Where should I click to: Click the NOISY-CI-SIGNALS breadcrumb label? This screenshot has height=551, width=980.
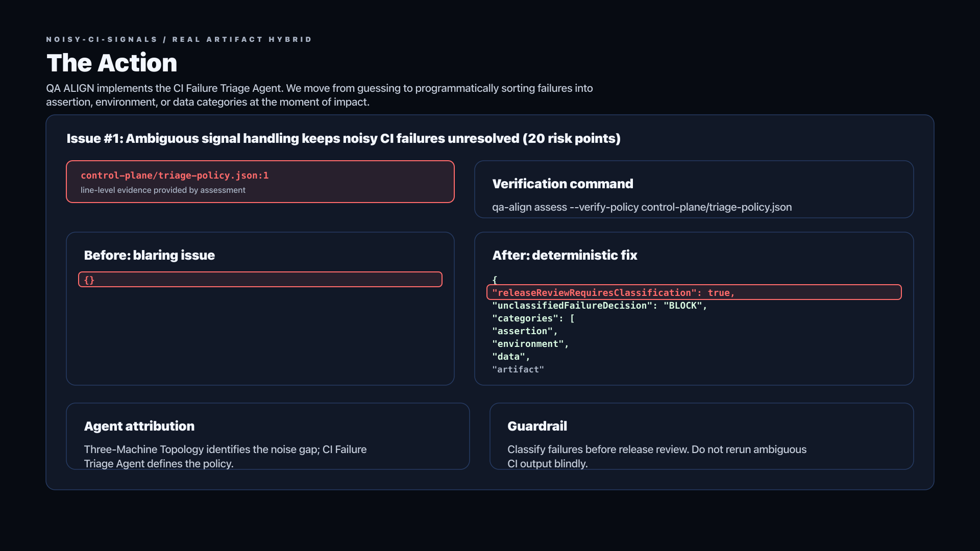[102, 39]
